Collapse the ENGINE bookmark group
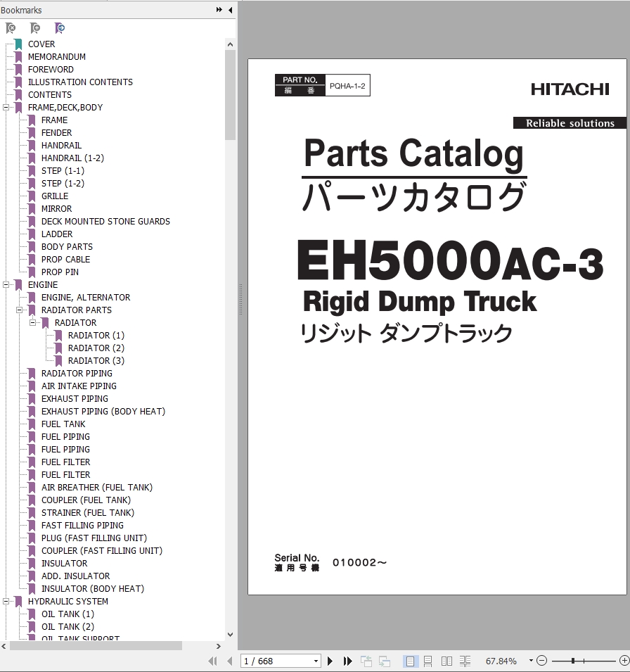This screenshot has width=630, height=672. (x=6, y=284)
